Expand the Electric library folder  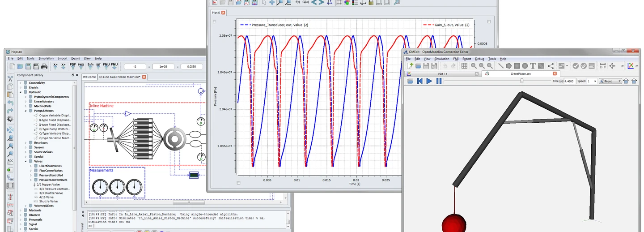tap(20, 87)
